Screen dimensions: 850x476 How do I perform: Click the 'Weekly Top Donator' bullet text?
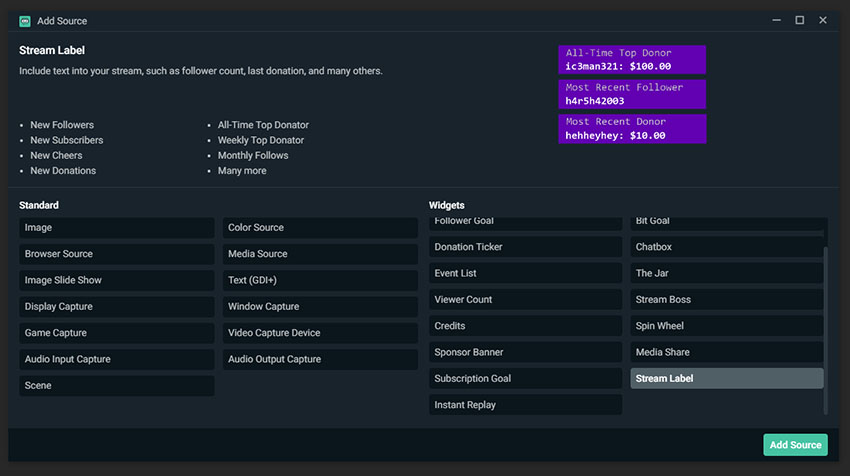261,140
